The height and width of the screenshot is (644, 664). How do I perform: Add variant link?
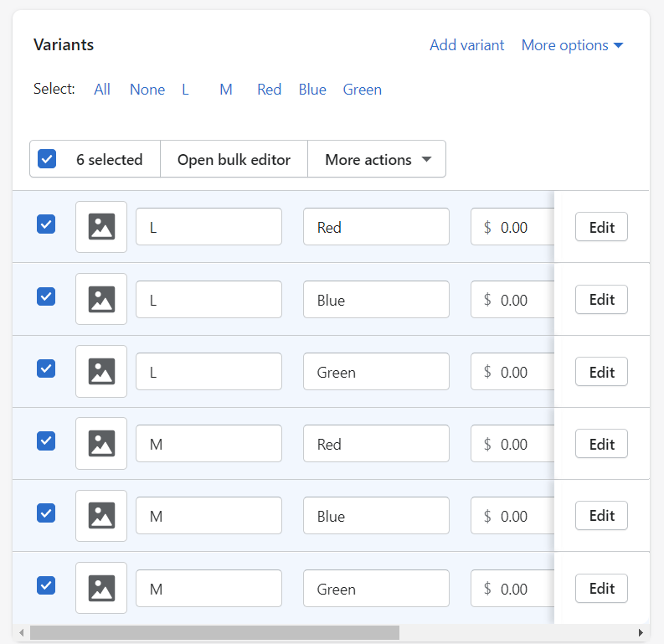(x=467, y=45)
